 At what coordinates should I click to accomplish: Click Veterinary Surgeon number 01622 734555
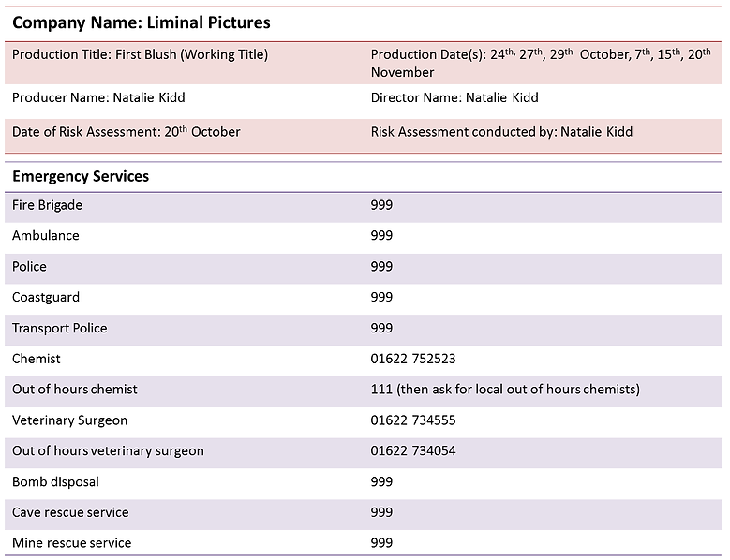point(413,420)
